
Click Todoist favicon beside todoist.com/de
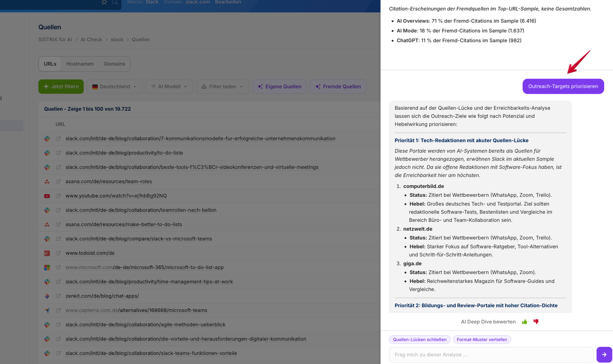click(47, 253)
